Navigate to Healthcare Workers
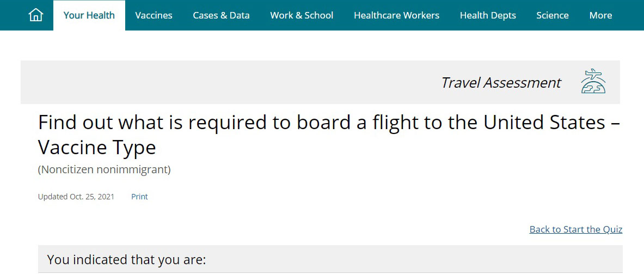Image resolution: width=644 pixels, height=274 pixels. tap(396, 15)
